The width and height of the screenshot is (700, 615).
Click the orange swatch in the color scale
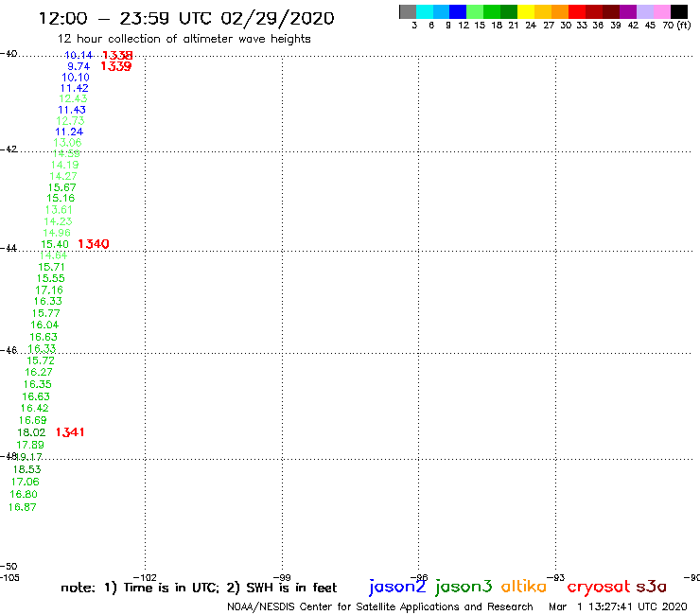coord(560,11)
